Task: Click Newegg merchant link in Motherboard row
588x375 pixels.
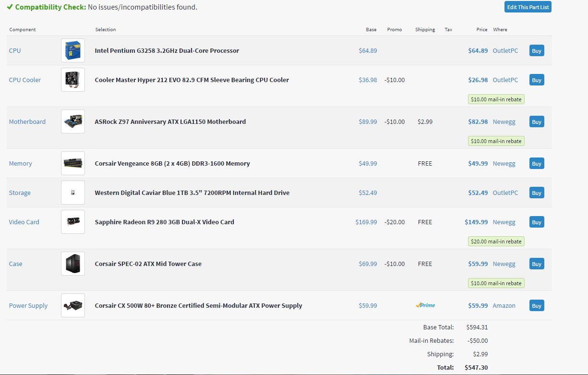Action: click(504, 121)
